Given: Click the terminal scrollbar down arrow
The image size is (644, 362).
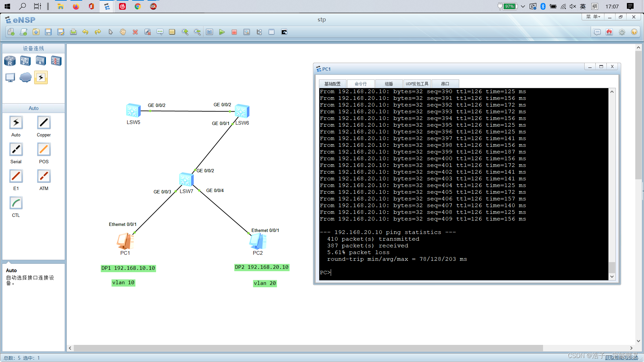Looking at the screenshot, I should point(612,277).
